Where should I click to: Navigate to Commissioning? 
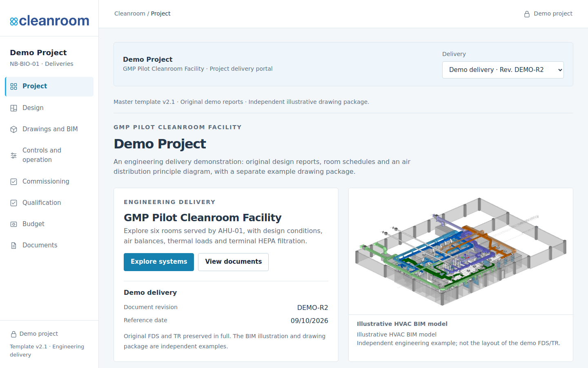49,182
